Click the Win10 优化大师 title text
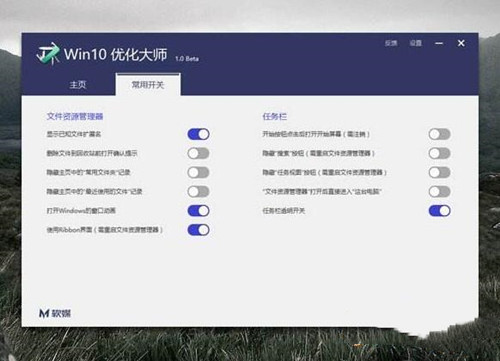The height and width of the screenshot is (361, 500). 115,54
